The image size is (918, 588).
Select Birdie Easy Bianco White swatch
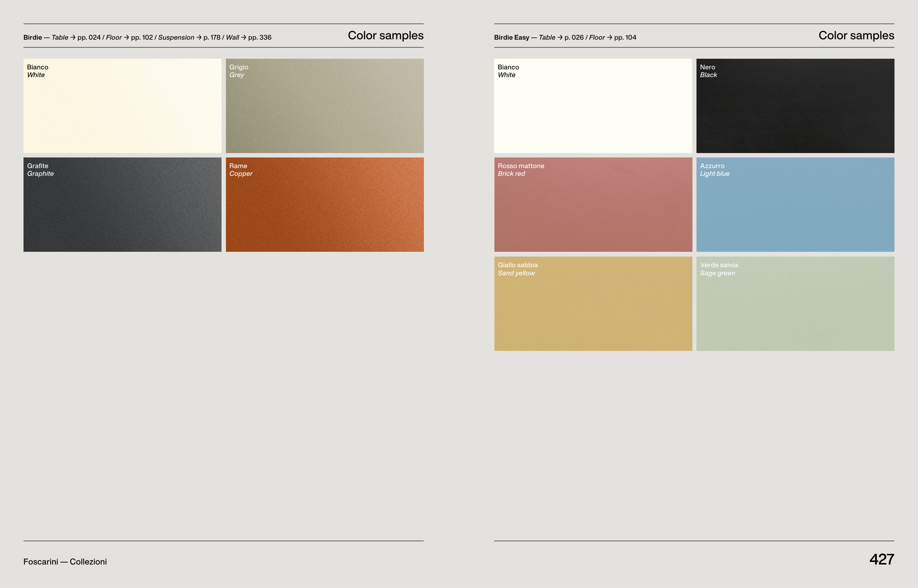click(593, 106)
